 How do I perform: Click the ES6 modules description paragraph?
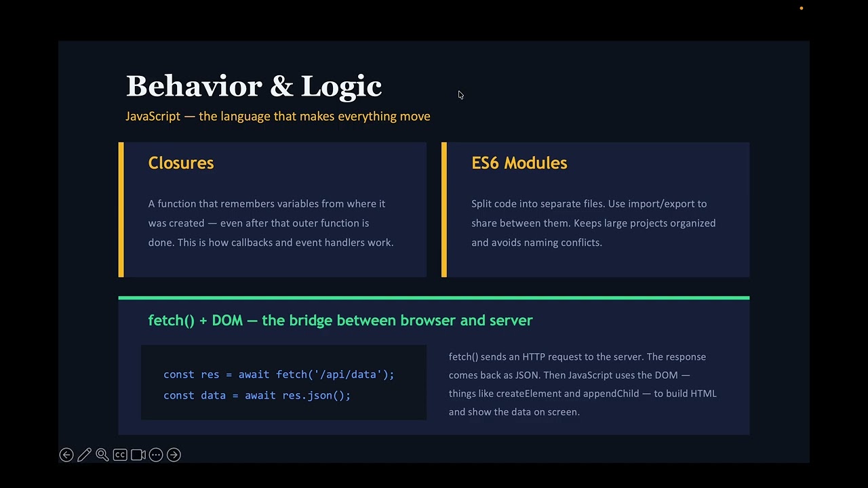pyautogui.click(x=593, y=223)
